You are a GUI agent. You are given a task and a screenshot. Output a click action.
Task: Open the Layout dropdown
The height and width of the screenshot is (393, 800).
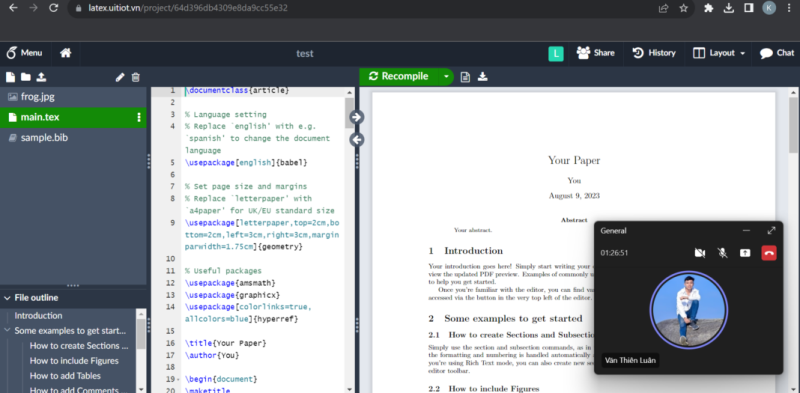(x=719, y=53)
